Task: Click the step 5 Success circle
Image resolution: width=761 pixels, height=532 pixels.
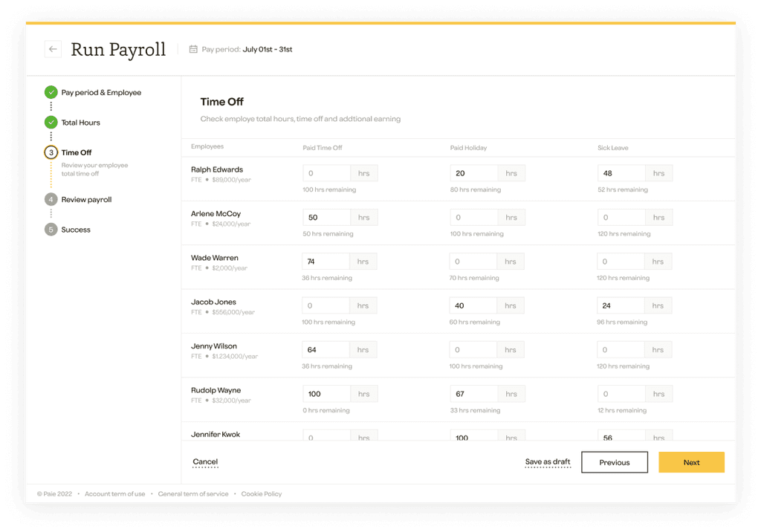Action: coord(51,230)
